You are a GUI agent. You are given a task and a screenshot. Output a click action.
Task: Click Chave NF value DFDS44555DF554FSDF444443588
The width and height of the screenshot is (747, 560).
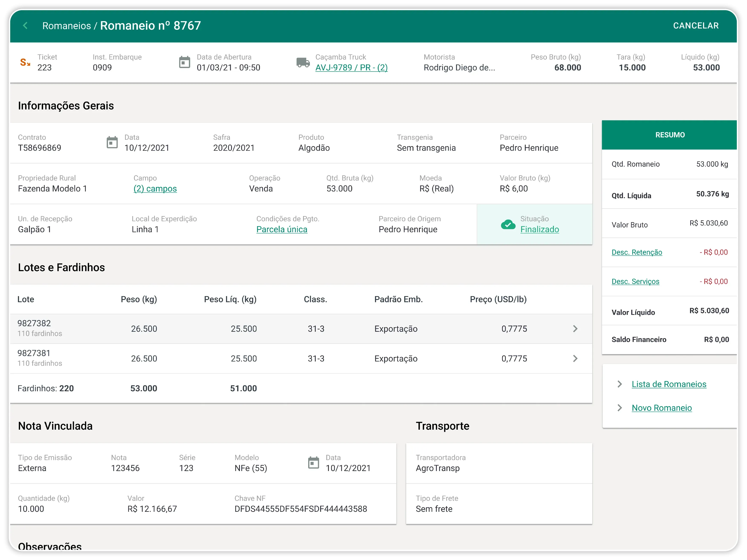coord(301,509)
